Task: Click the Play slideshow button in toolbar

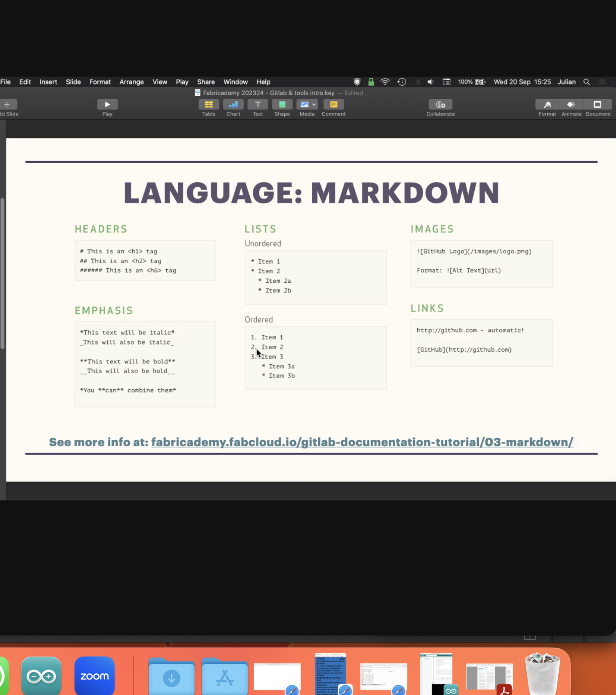Action: pos(107,104)
